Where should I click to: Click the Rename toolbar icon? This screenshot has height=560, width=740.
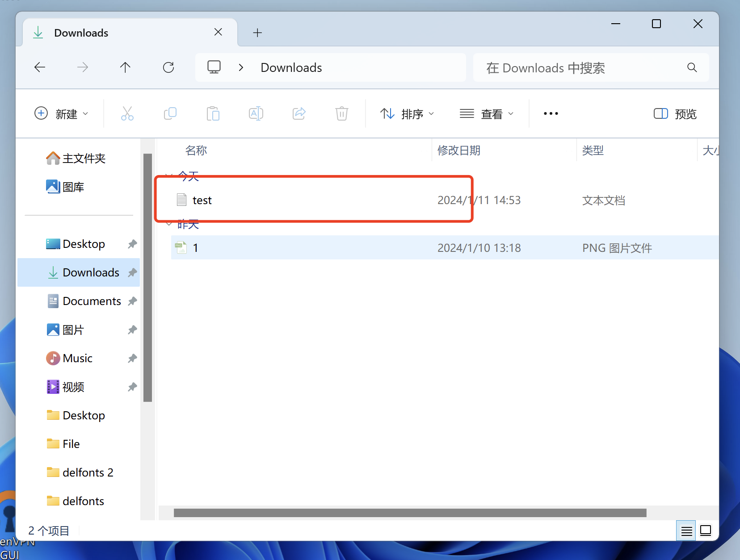(x=256, y=113)
